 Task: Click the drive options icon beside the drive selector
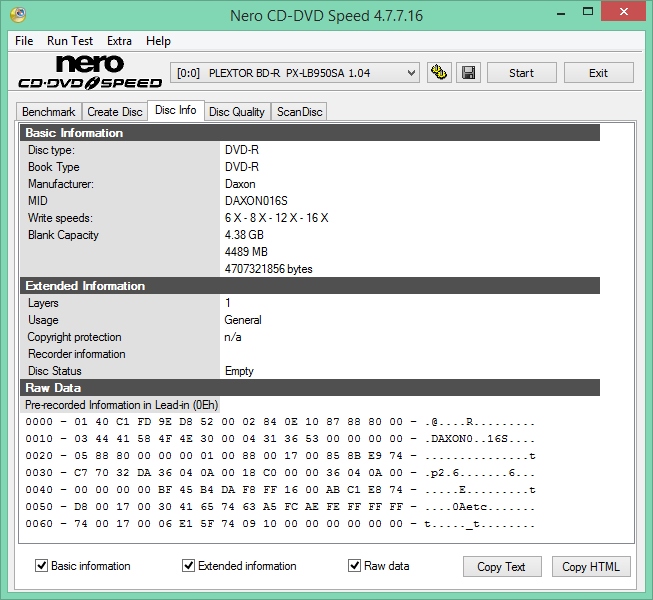click(438, 73)
